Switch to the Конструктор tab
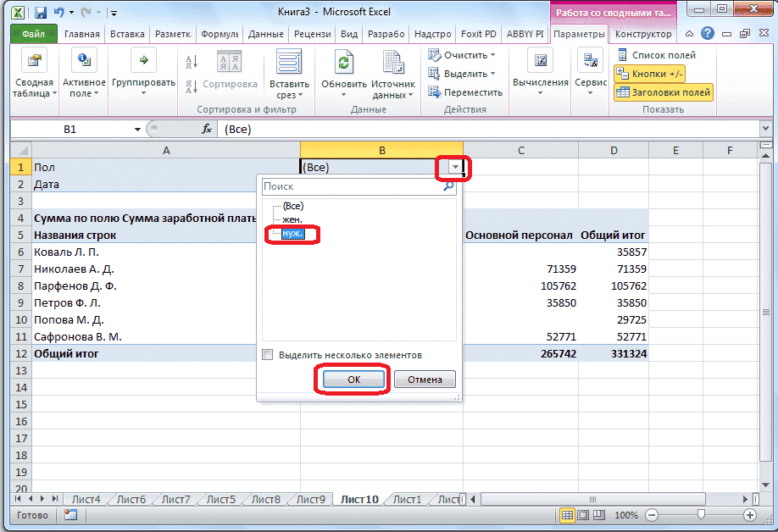Image resolution: width=778 pixels, height=532 pixels. (642, 35)
